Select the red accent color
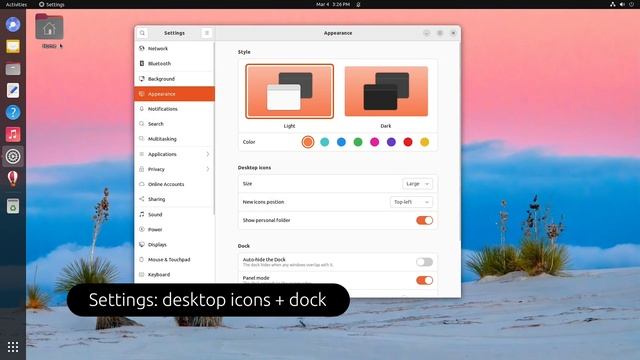Screen dimensions: 640x360 pyautogui.click(x=408, y=142)
